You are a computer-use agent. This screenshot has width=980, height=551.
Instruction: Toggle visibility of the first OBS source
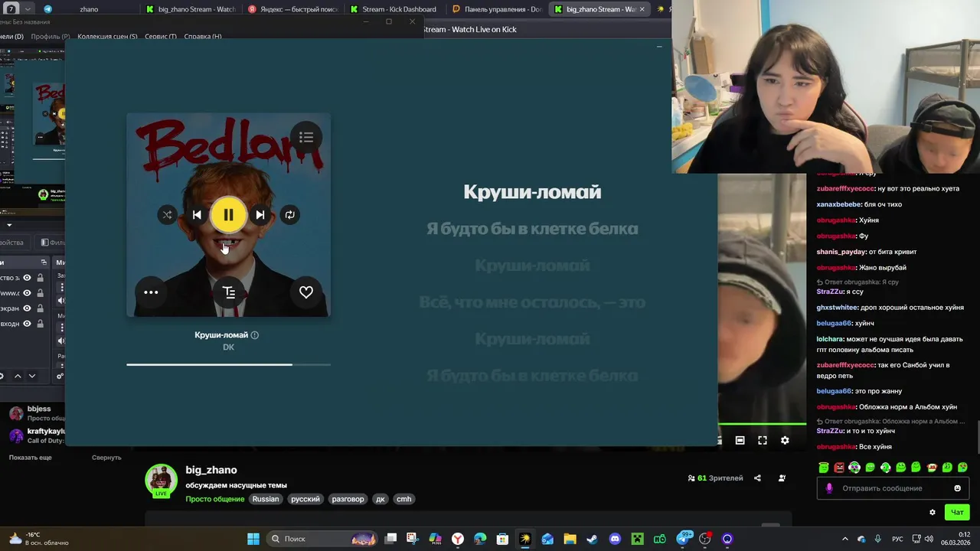coord(27,278)
